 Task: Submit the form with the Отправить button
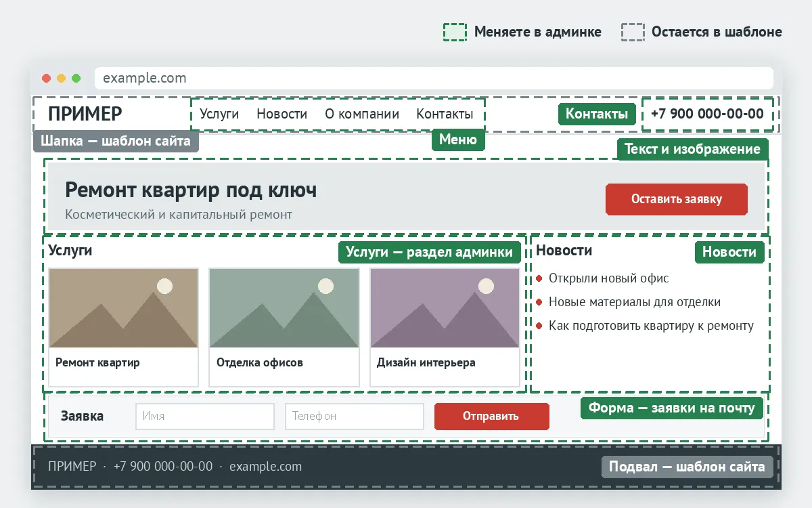[492, 417]
